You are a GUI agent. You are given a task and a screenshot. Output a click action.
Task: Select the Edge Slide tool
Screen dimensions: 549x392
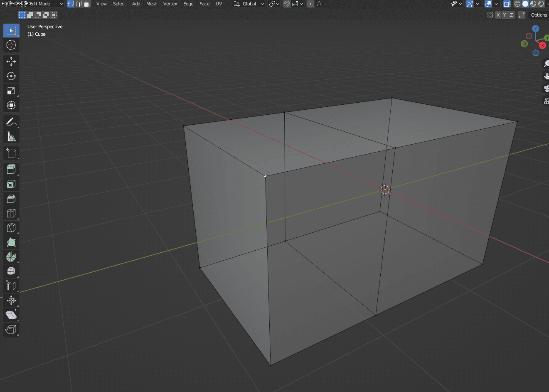(x=11, y=286)
